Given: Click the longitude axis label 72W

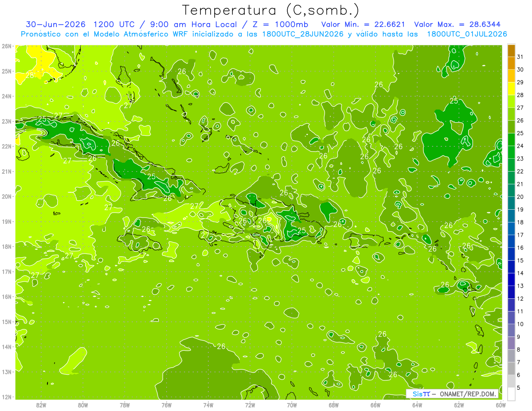Looking at the screenshot, I should pos(250,405).
